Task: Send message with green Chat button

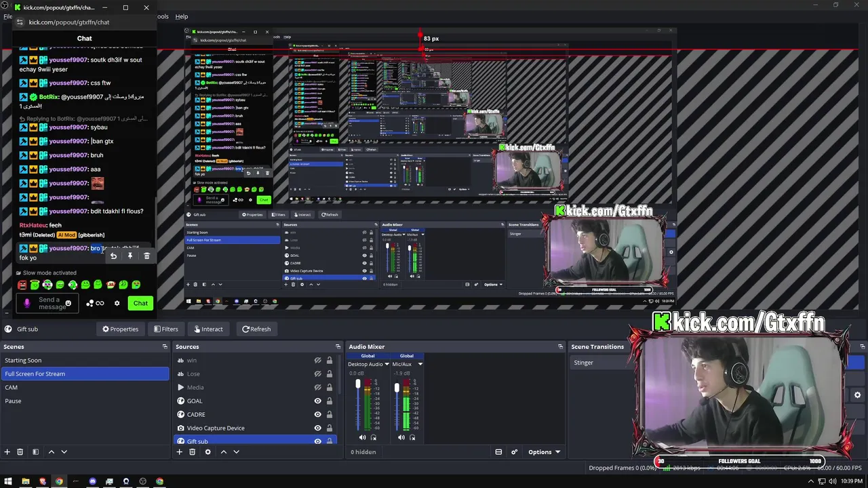Action: (x=140, y=303)
